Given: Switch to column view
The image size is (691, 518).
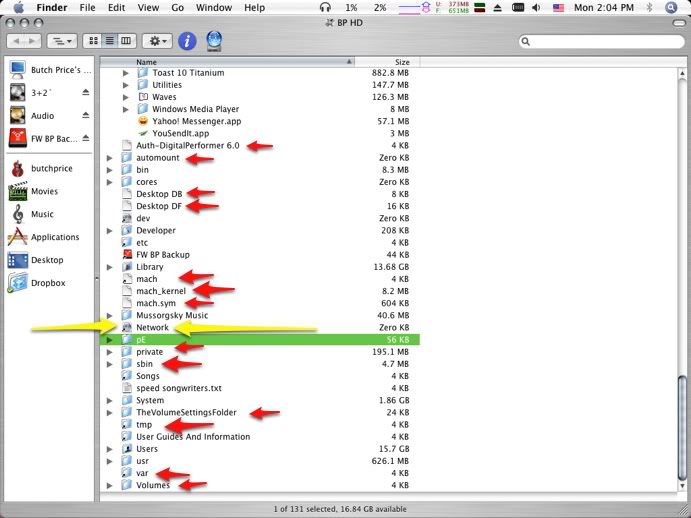Looking at the screenshot, I should [x=126, y=41].
